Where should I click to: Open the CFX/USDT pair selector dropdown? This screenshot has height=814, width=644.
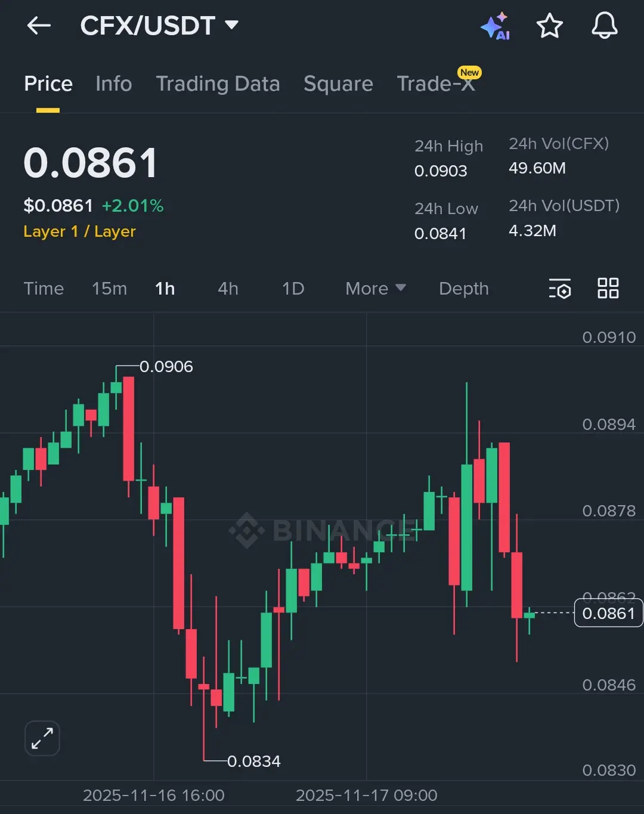159,26
